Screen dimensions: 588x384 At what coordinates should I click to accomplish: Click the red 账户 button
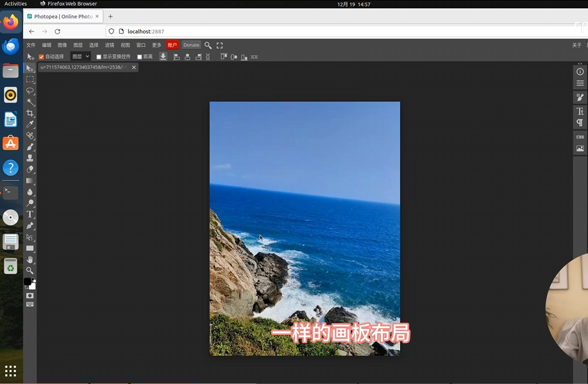(172, 46)
